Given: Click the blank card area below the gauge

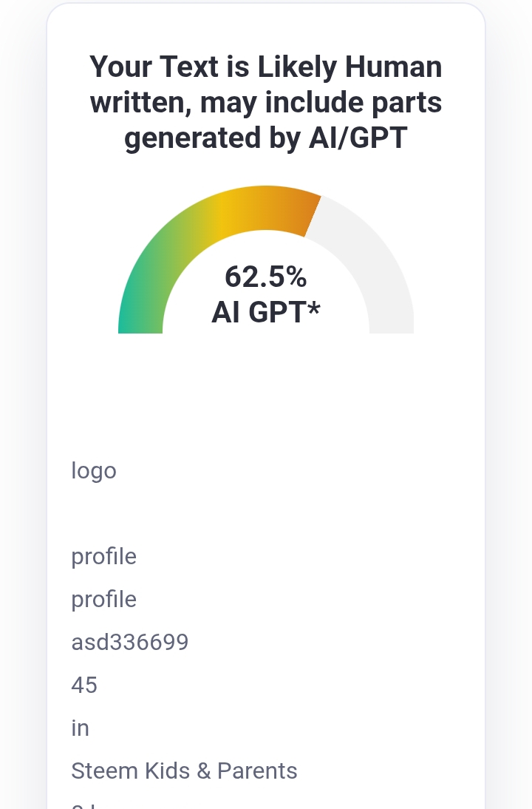Looking at the screenshot, I should pos(266,392).
